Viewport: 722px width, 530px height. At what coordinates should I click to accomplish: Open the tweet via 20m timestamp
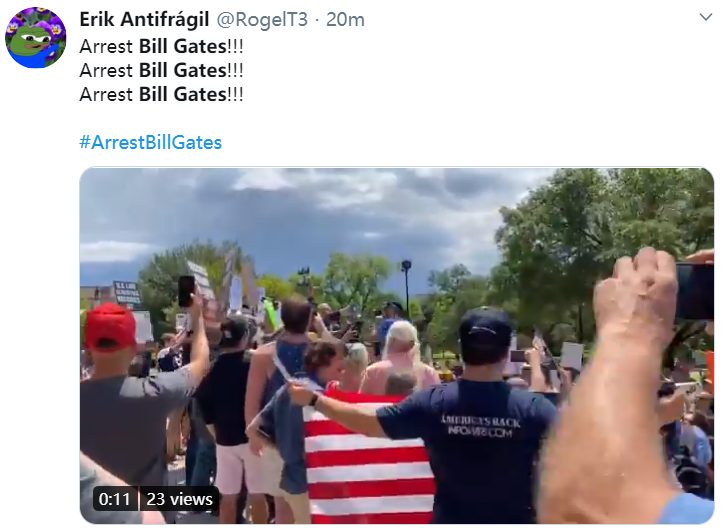[x=345, y=19]
